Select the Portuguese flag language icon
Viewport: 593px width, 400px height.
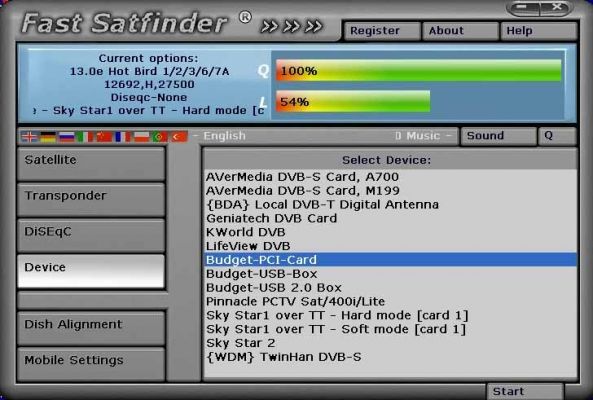(x=160, y=136)
